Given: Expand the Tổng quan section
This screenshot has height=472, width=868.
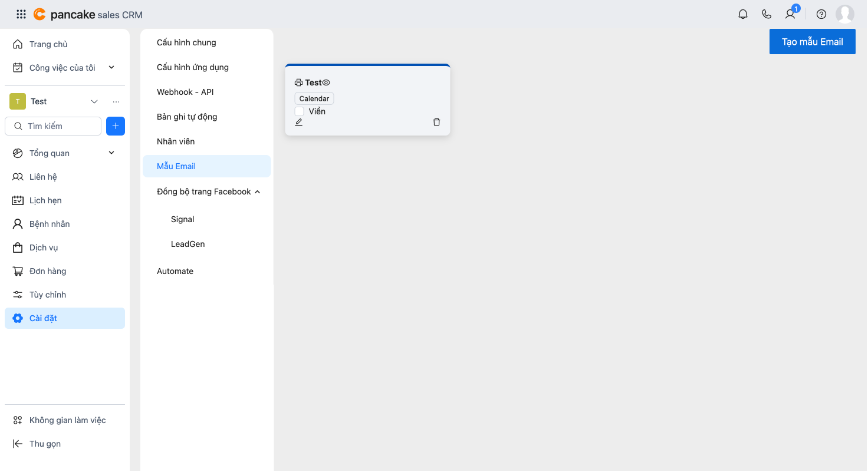Looking at the screenshot, I should pos(111,153).
